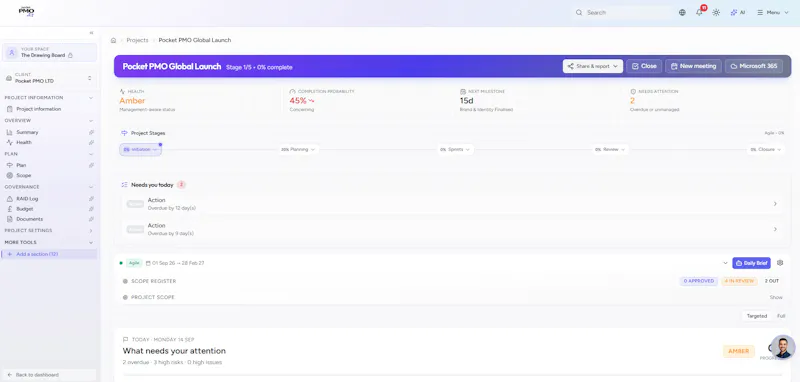Open Health in the sidebar
The height and width of the screenshot is (382, 800).
[24, 143]
